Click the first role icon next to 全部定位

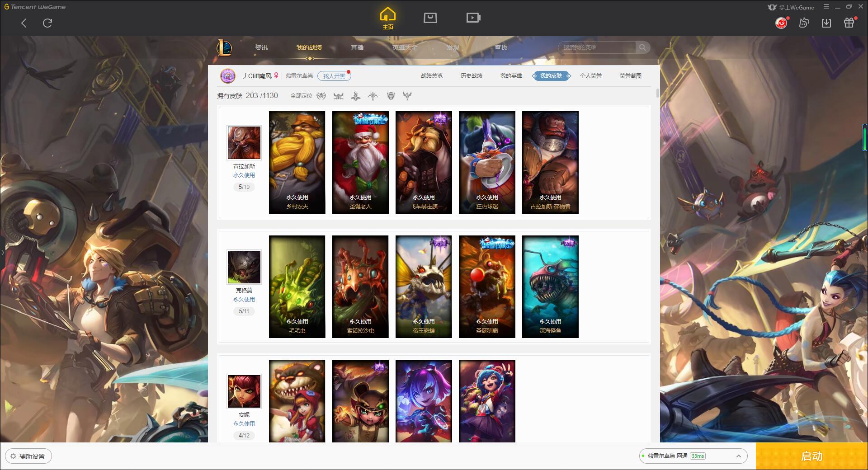coord(321,96)
